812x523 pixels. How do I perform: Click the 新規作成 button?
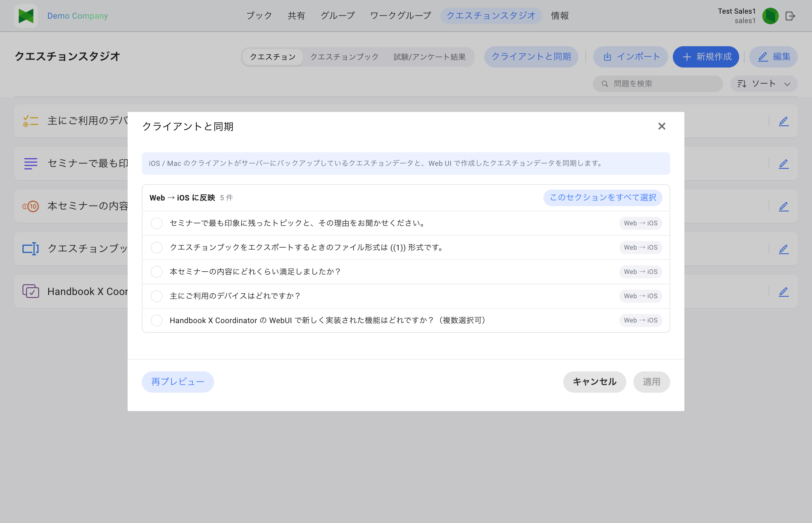[706, 57]
